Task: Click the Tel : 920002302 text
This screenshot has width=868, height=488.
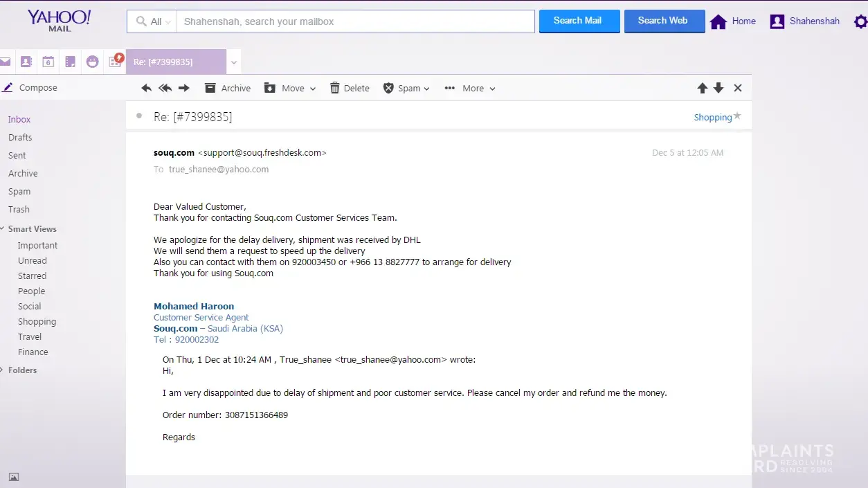Action: click(186, 339)
